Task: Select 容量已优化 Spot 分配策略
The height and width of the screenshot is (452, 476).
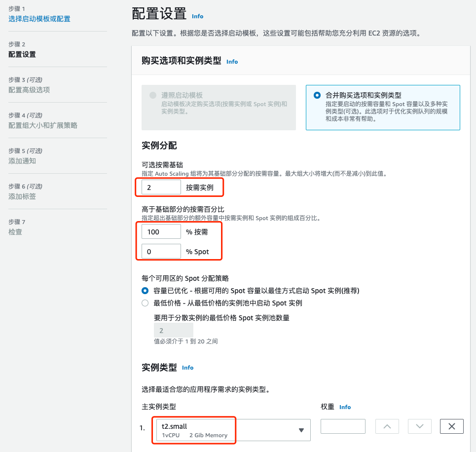Action: (x=145, y=291)
